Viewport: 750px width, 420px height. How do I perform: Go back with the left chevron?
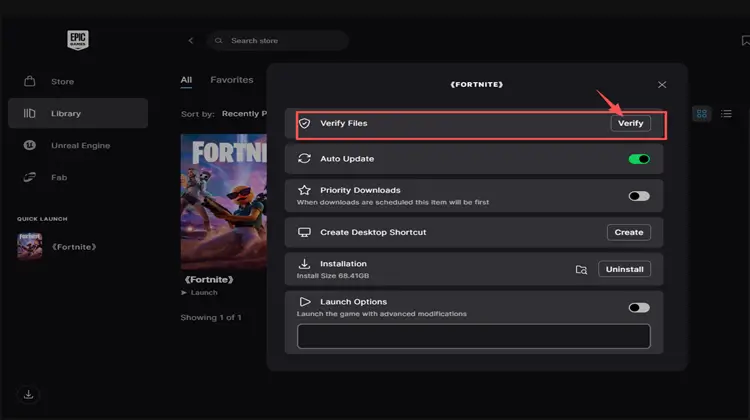tap(190, 41)
